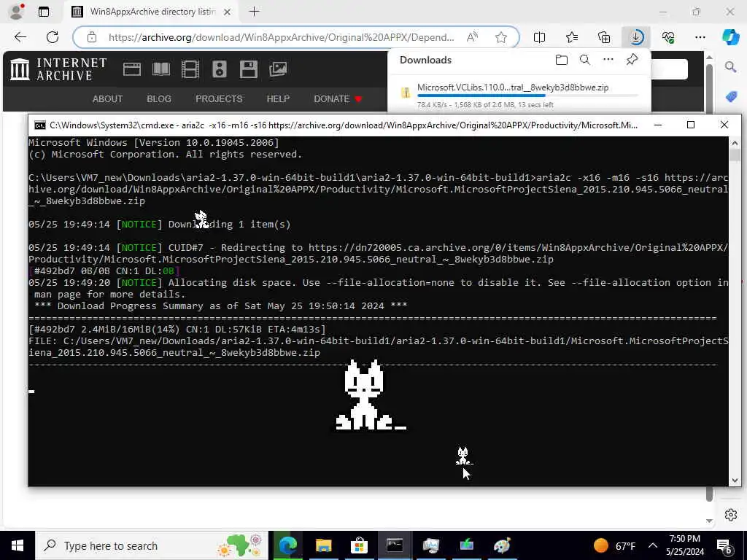Open the split screen view

tap(539, 37)
